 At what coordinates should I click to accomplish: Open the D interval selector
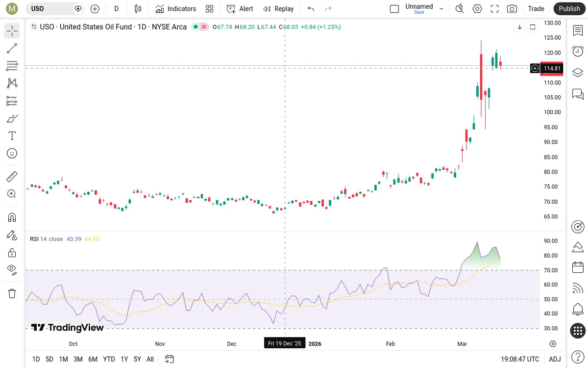coord(116,8)
